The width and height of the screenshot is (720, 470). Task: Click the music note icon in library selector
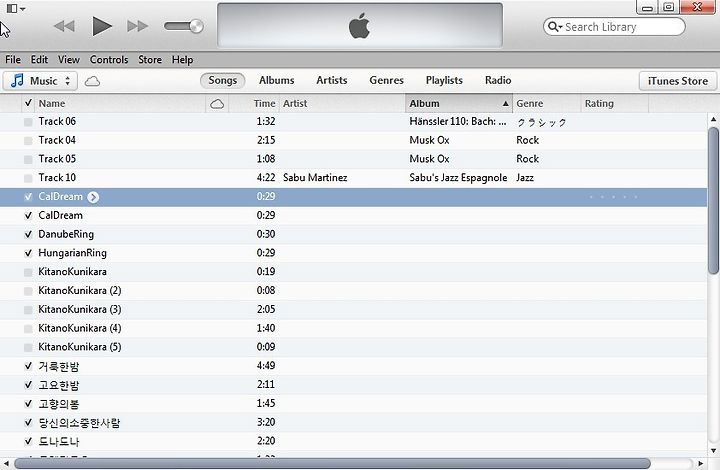(x=17, y=80)
